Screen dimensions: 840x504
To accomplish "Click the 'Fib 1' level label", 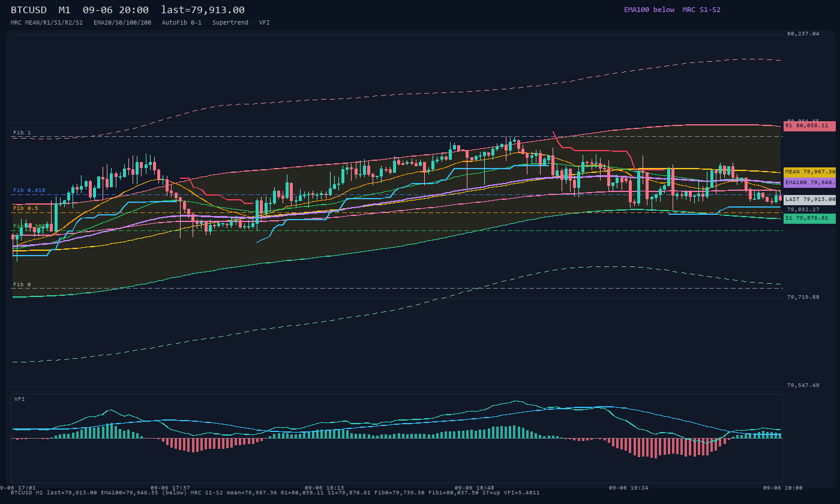I will coord(22,133).
